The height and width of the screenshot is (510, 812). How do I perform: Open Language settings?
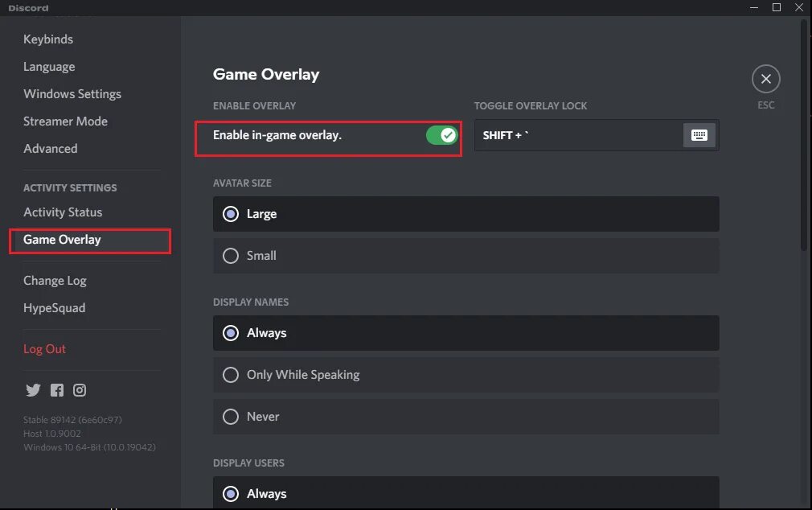click(49, 67)
